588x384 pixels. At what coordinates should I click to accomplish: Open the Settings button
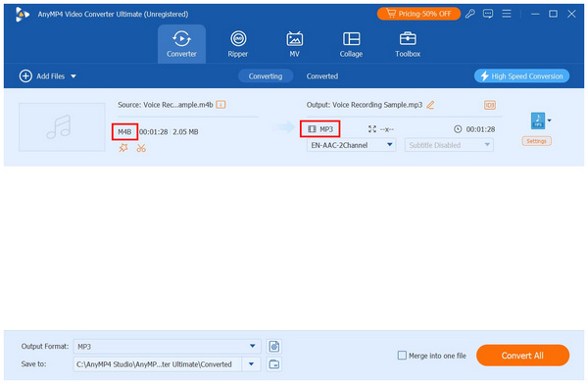[536, 141]
